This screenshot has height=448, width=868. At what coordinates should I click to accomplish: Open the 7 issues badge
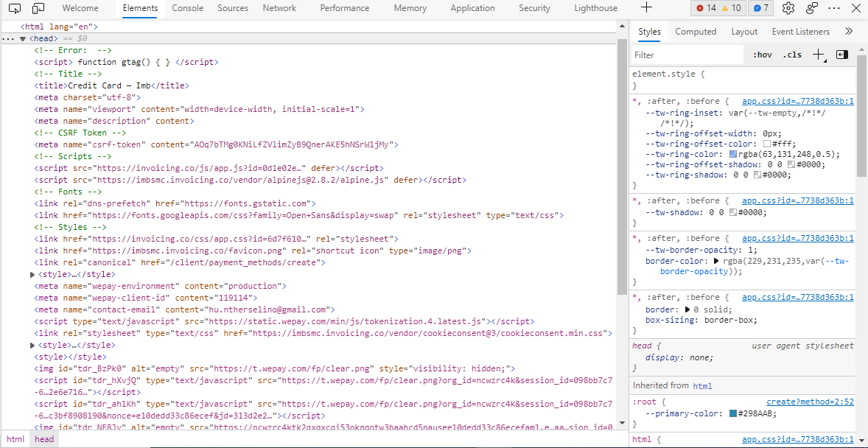pos(760,8)
